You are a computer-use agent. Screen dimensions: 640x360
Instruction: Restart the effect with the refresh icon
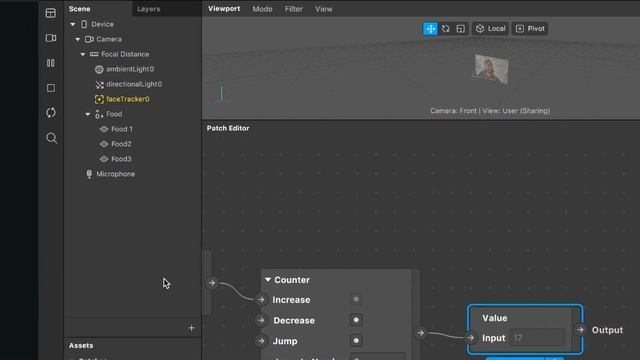[x=51, y=113]
